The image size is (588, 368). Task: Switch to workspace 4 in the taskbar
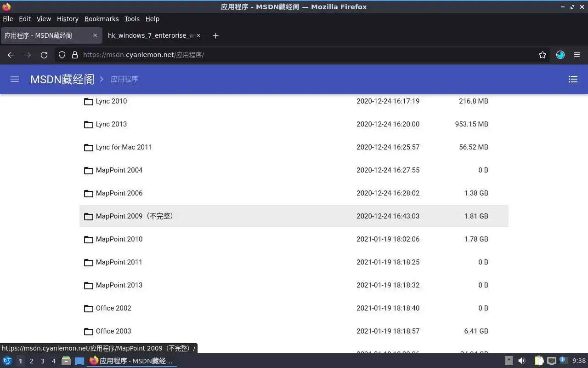[53, 361]
